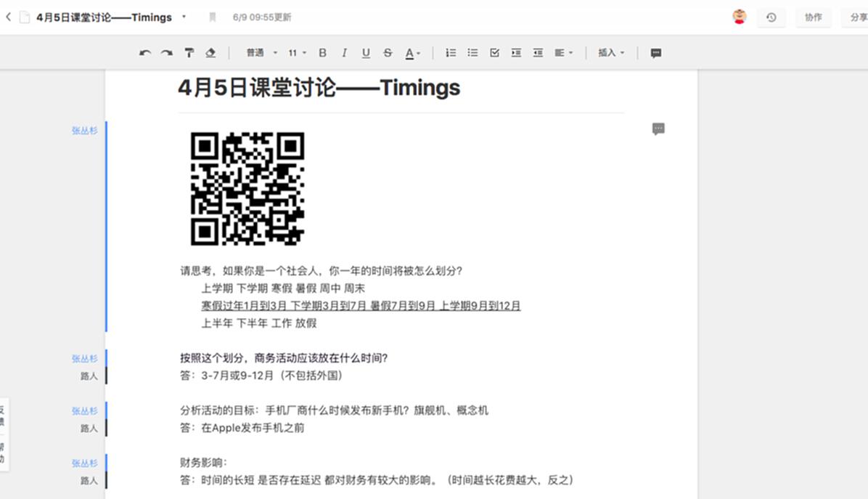Click the bookmark icon next to title

(212, 17)
